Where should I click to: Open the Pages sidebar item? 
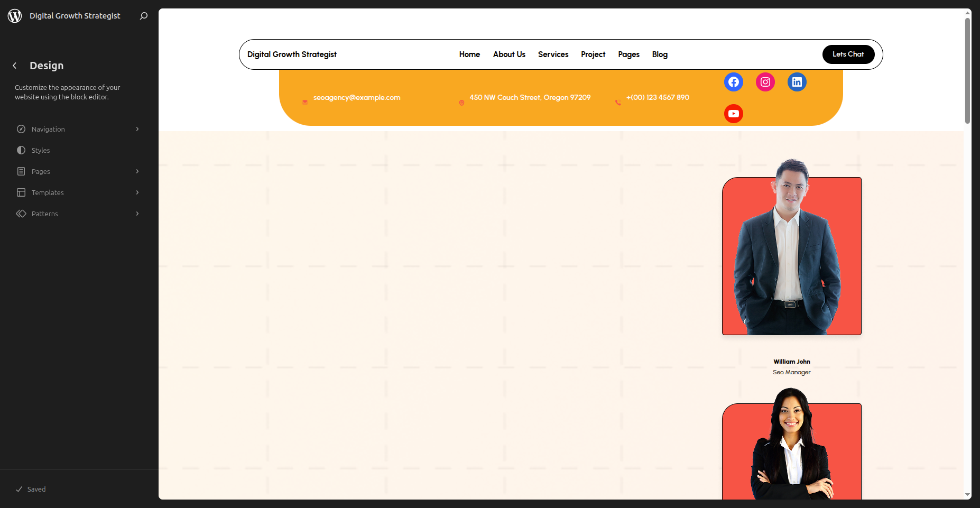click(x=78, y=171)
